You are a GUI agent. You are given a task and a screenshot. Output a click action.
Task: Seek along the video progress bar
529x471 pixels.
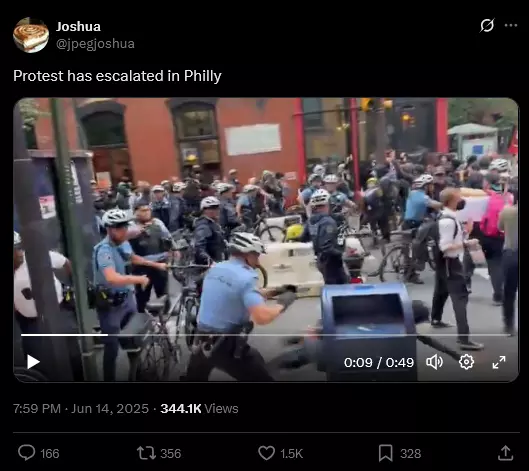(x=266, y=335)
